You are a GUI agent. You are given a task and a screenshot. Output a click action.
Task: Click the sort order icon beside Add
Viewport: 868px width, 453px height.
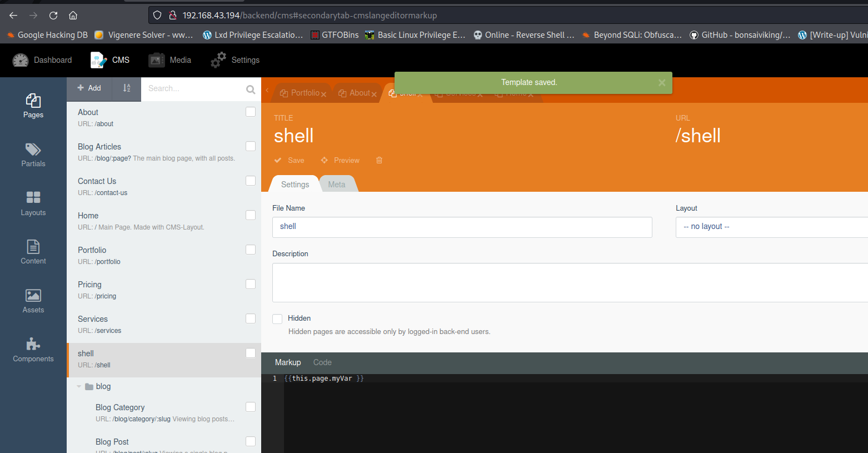point(127,88)
